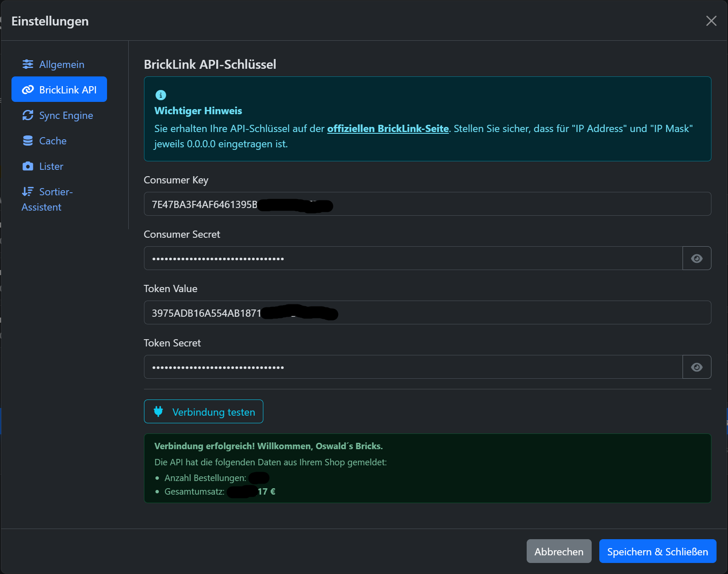Viewport: 728px width, 574px height.
Task: Click the Verbindung erfolgreich success message
Action: [x=268, y=446]
